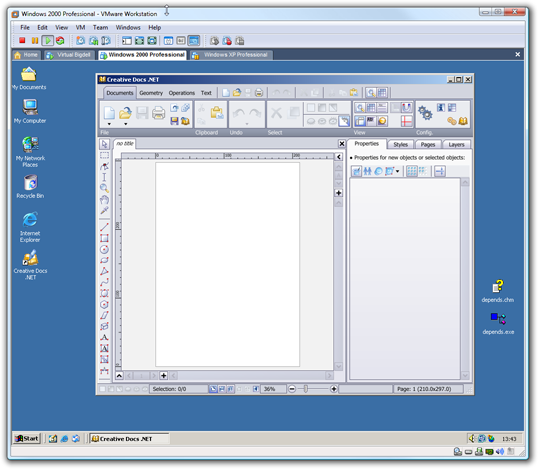This screenshot has width=538, height=469.
Task: Click Paste clipboard icon in ribbon
Action: 217,113
